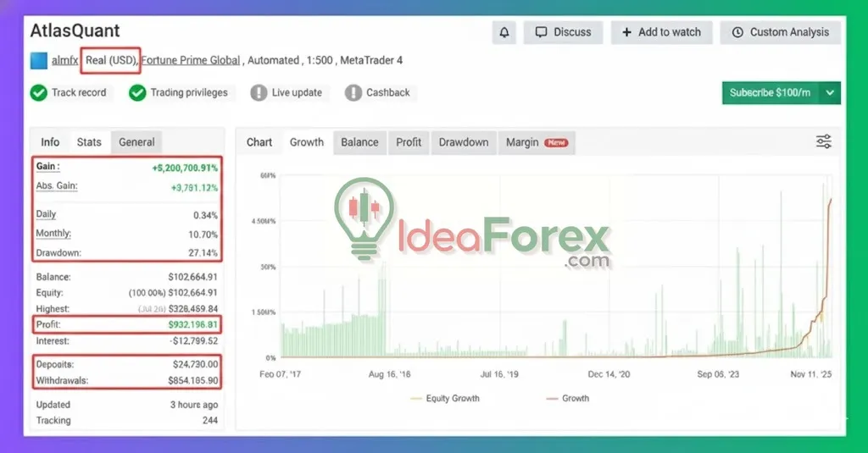Open Custom Analysis
This screenshot has height=453, width=868.
pyautogui.click(x=780, y=33)
